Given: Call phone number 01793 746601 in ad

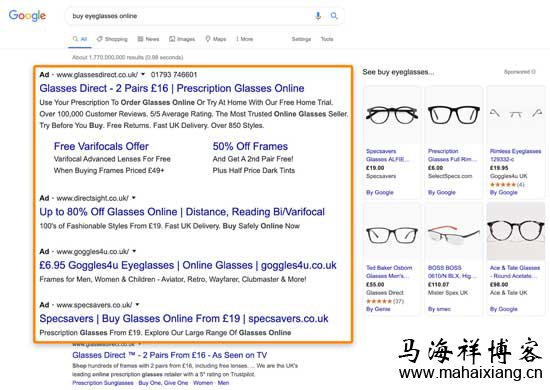Looking at the screenshot, I should coord(174,74).
